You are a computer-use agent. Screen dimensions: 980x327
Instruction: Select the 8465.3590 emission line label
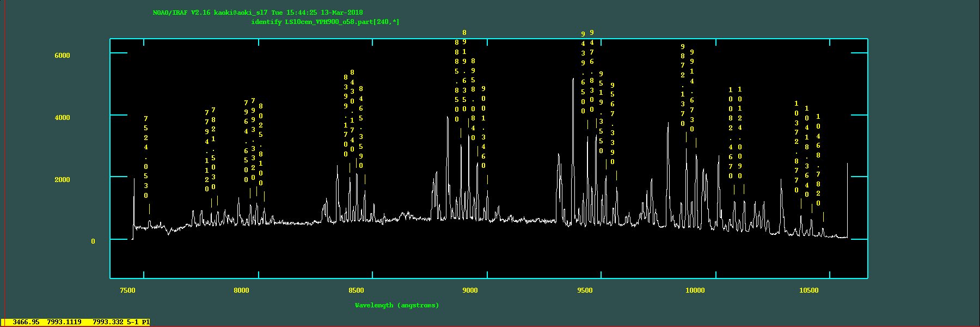[361, 127]
